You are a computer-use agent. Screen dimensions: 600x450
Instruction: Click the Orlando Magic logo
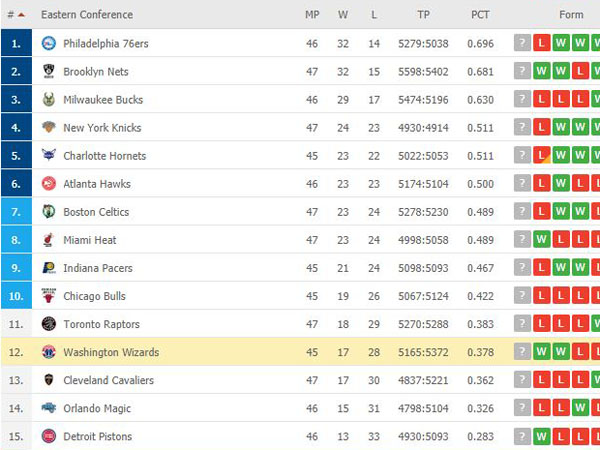[x=49, y=408]
